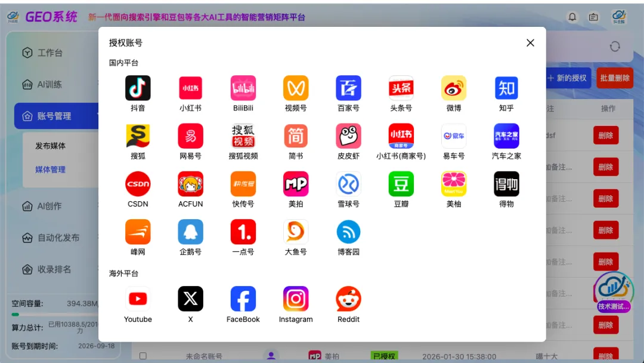The height and width of the screenshot is (363, 644).
Task: Select the 雪球号 platform icon
Action: point(348,184)
